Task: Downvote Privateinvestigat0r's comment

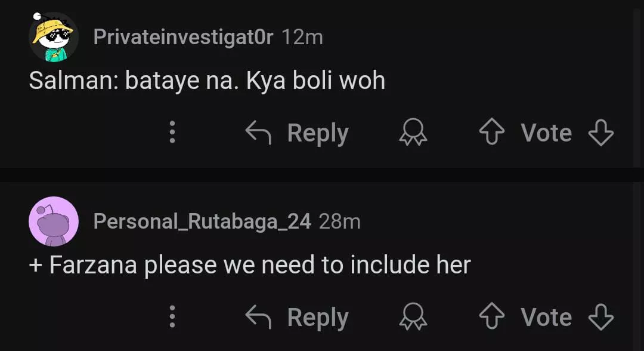Action: point(600,133)
